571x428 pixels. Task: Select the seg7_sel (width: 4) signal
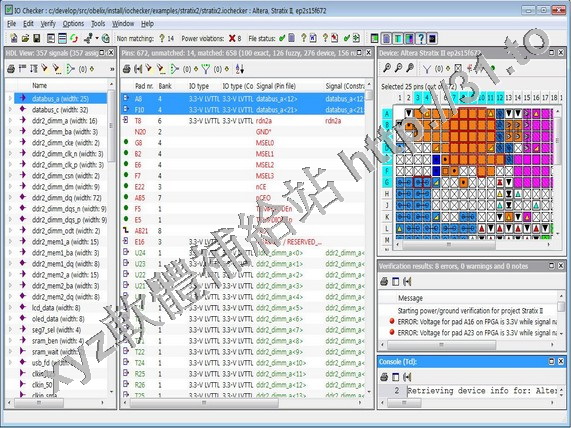click(x=56, y=330)
